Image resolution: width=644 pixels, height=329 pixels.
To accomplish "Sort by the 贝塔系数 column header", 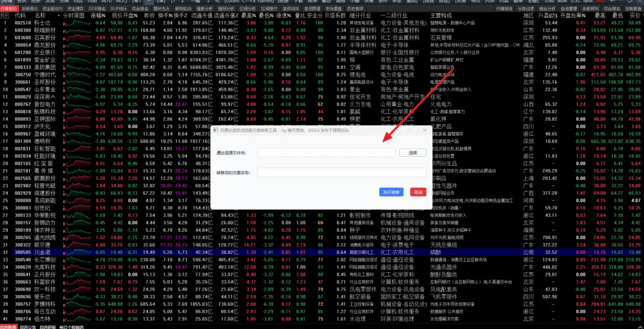I will pyautogui.click(x=335, y=15).
